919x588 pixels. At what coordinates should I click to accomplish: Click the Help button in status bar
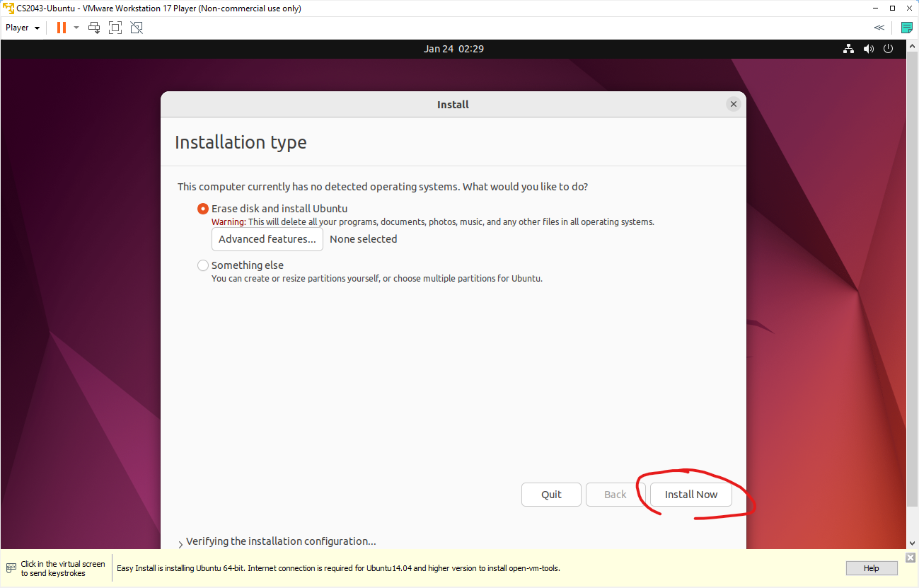(871, 567)
